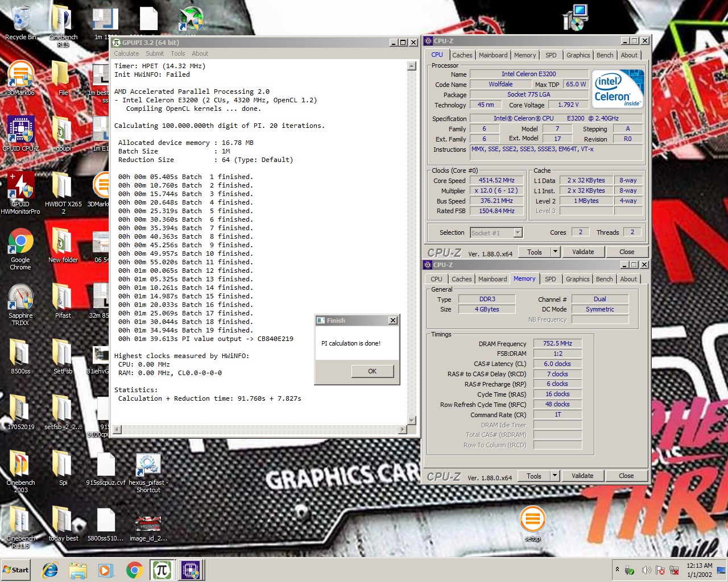Open the HWBOT X265 2 folder
The image size is (728, 582).
tap(63, 193)
